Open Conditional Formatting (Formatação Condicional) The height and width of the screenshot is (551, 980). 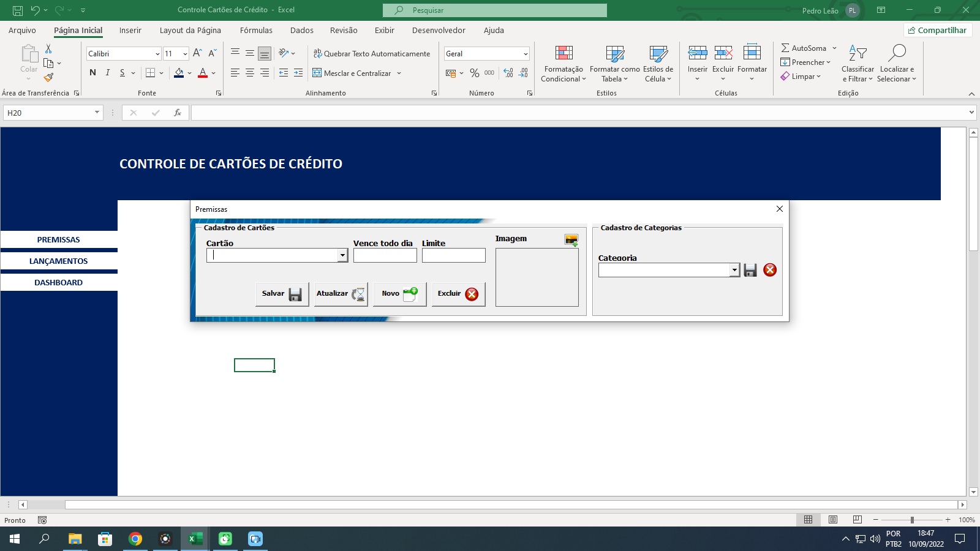click(x=563, y=64)
